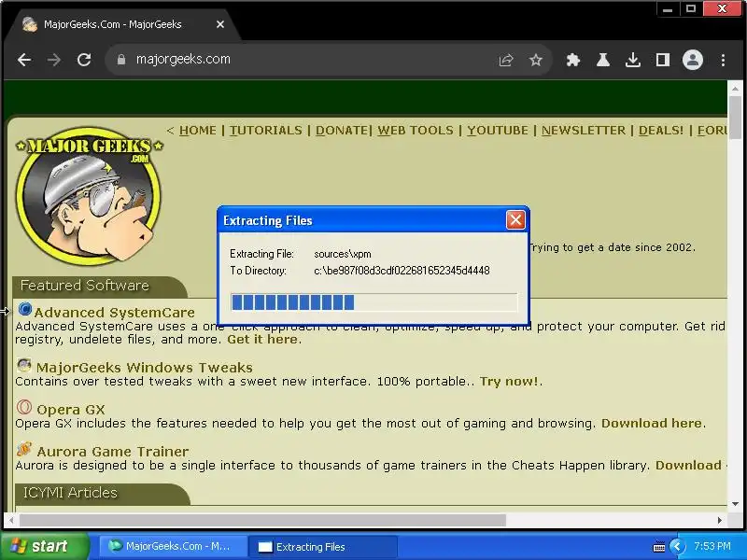The height and width of the screenshot is (560, 747).
Task: Open the WEB TOOLS navigation link
Action: 416,131
